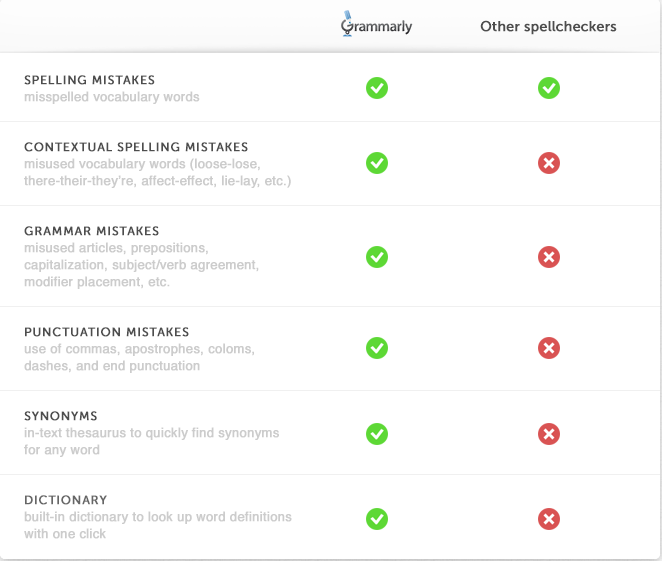Click red cross for Grammar Mistakes
The width and height of the screenshot is (662, 561).
tap(549, 257)
